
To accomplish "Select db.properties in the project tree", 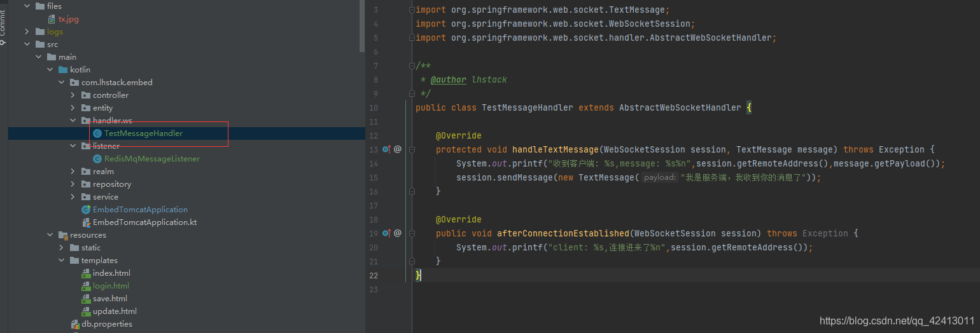I will [x=107, y=324].
